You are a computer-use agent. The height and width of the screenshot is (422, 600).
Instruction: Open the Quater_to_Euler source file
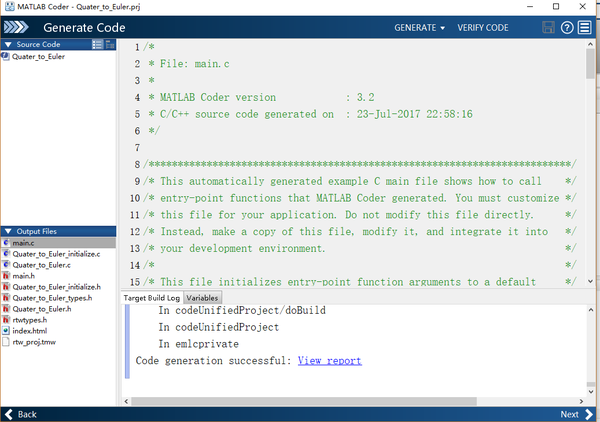(x=38, y=57)
